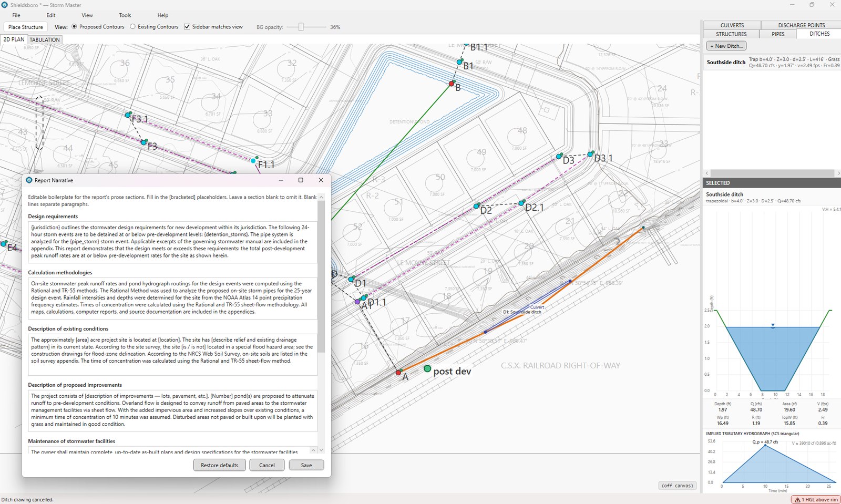
Task: Click inside the Calculation methodologies text box
Action: pos(172,298)
